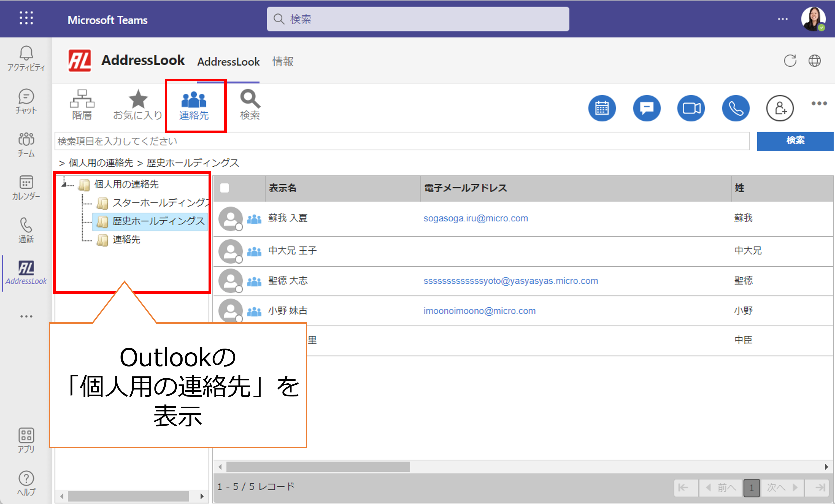Open お気に入り favorites star icon
This screenshot has width=835, height=504.
[138, 104]
